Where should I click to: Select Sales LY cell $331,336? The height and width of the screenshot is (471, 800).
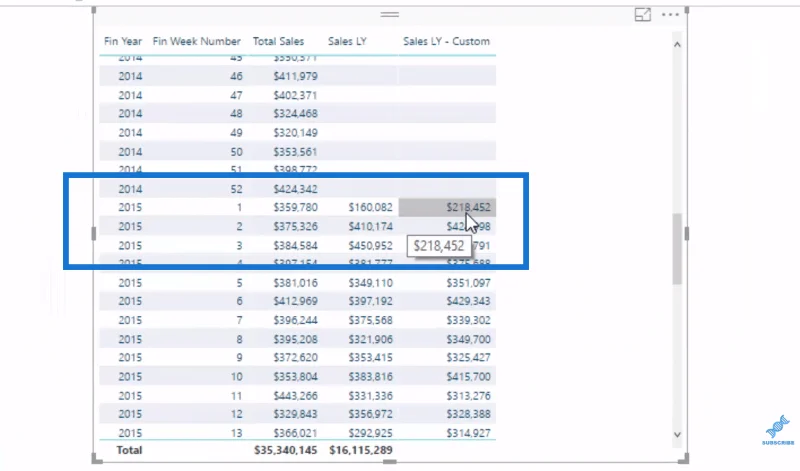[370, 396]
